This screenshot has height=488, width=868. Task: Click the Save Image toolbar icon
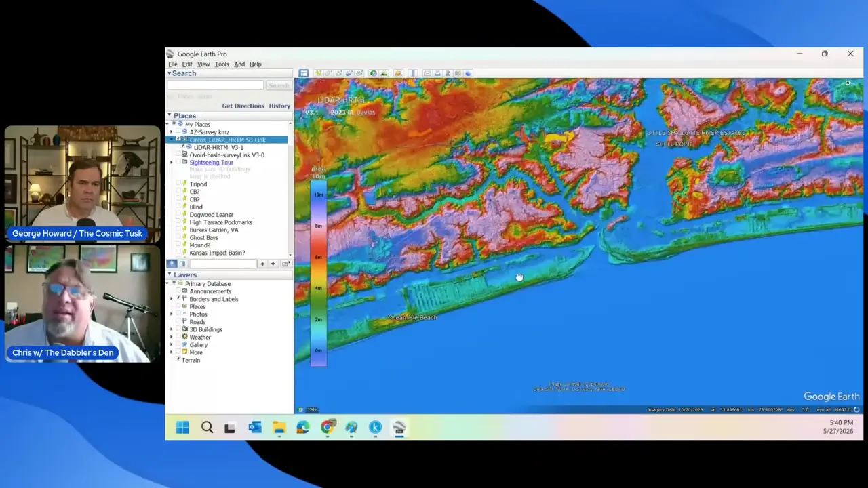[448, 73]
